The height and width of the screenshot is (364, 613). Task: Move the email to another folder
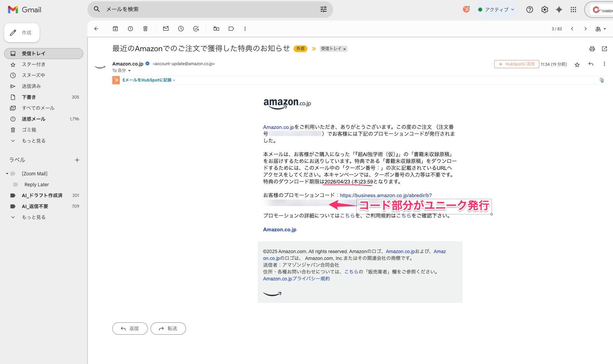216,29
